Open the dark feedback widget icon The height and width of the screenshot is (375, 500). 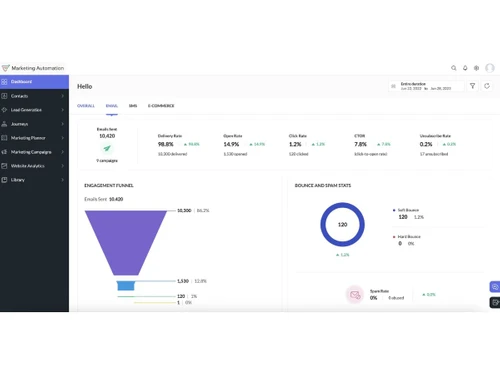pyautogui.click(x=495, y=303)
